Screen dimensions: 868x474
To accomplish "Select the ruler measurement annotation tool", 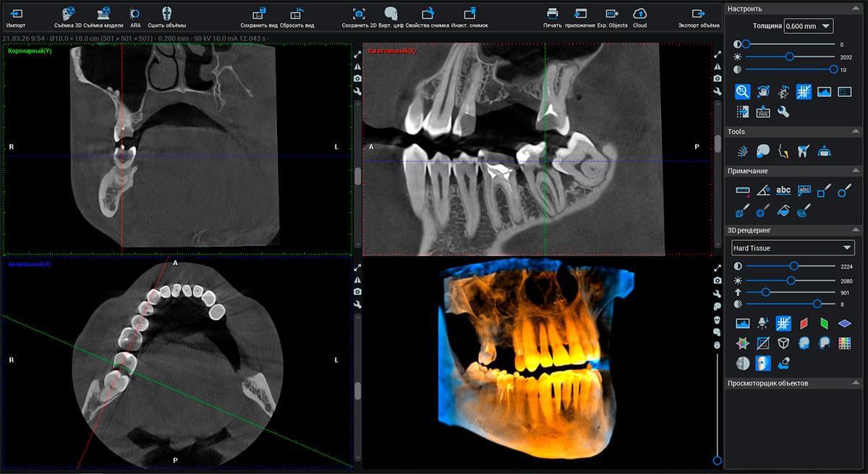I will click(x=742, y=190).
